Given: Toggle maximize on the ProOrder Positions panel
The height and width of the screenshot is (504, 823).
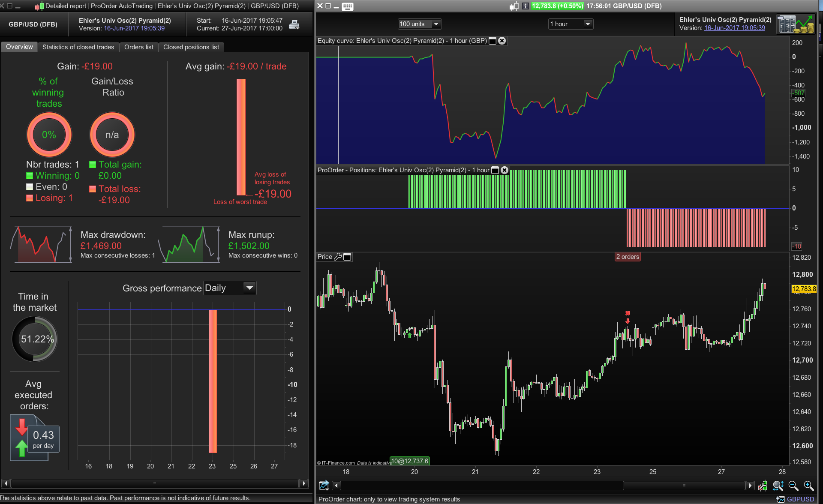Looking at the screenshot, I should click(x=495, y=170).
